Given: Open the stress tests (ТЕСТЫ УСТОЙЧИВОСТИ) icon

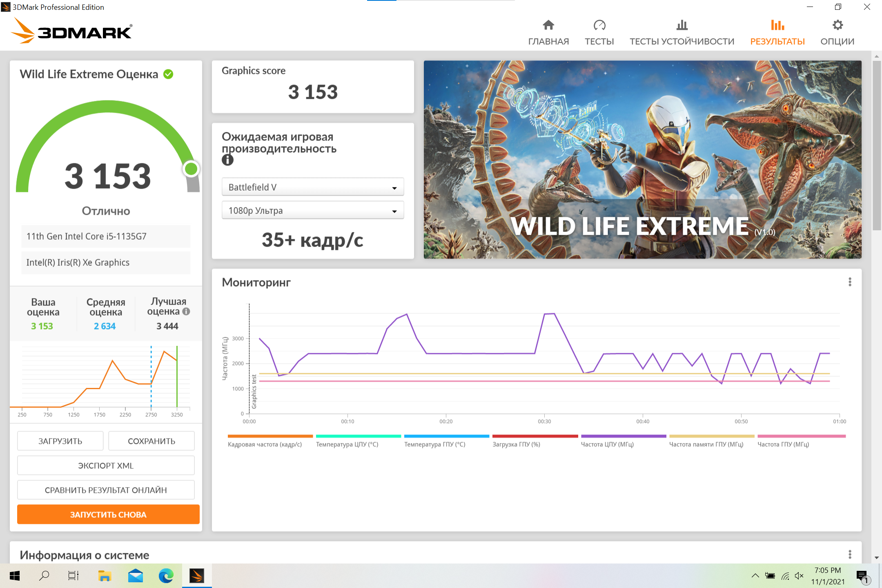Looking at the screenshot, I should (x=682, y=26).
